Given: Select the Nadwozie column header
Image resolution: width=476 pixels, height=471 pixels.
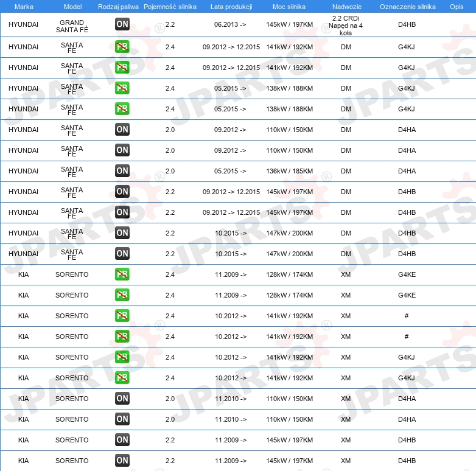Looking at the screenshot, I should [x=347, y=7].
